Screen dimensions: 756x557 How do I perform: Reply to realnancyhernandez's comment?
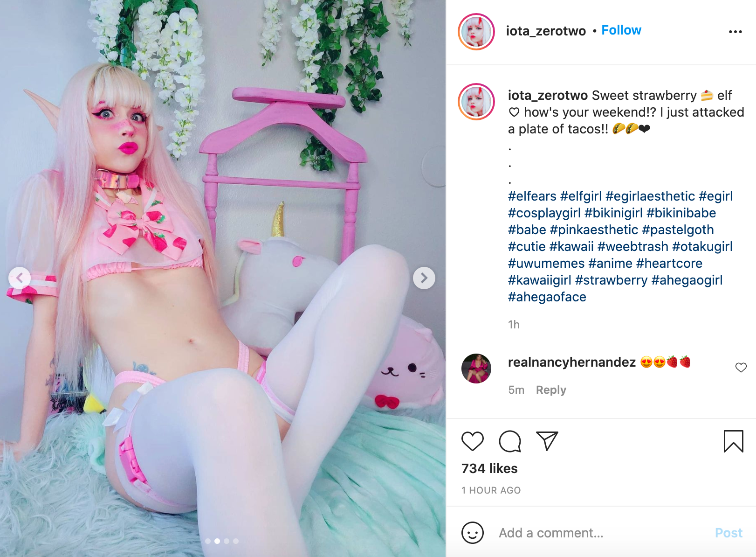(550, 390)
